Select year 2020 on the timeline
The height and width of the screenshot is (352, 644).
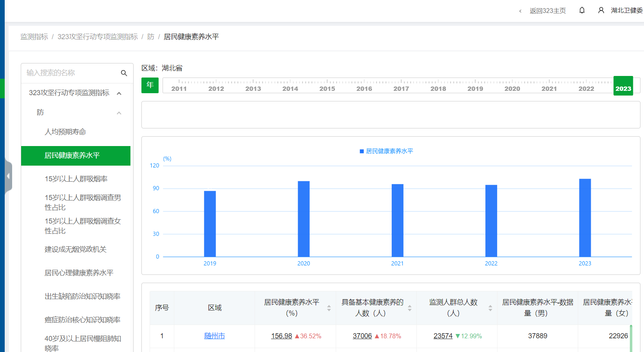pyautogui.click(x=512, y=88)
